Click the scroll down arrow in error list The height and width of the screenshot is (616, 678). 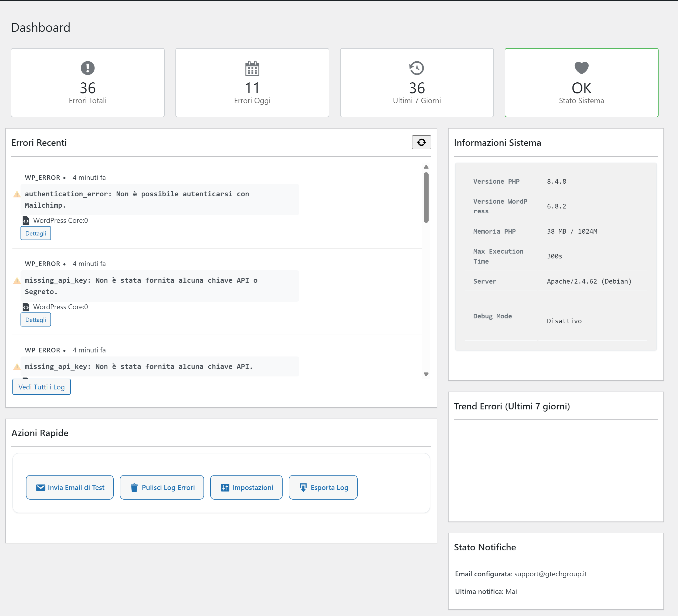[426, 374]
